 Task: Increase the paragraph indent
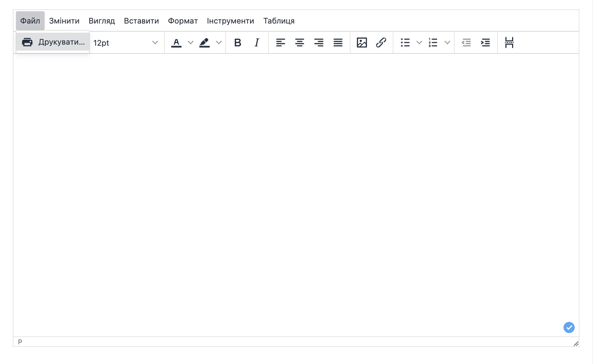coord(485,43)
